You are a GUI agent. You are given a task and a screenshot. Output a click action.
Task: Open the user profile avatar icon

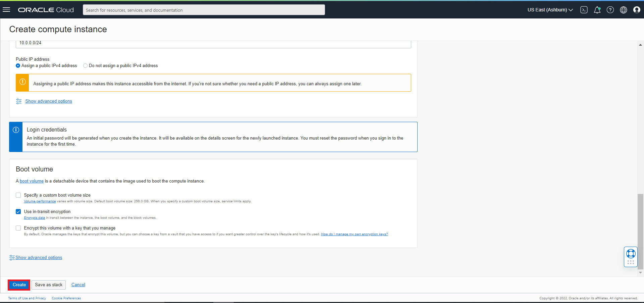(637, 10)
